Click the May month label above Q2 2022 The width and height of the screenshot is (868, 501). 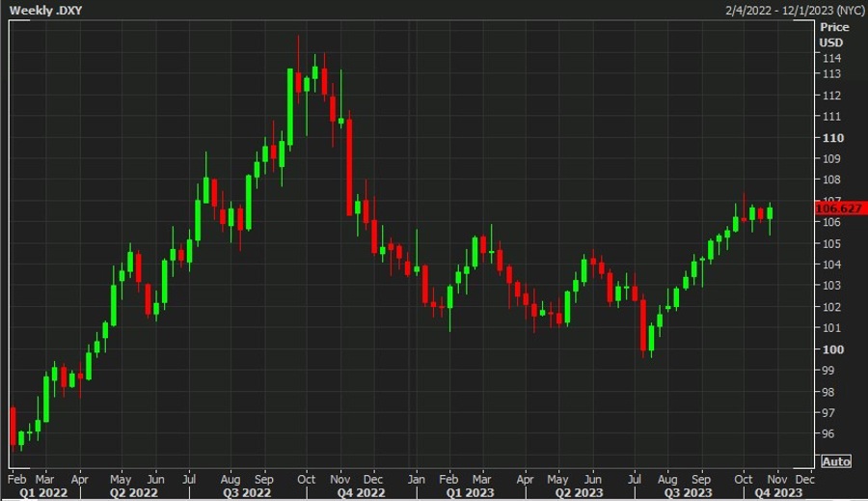[x=121, y=480]
